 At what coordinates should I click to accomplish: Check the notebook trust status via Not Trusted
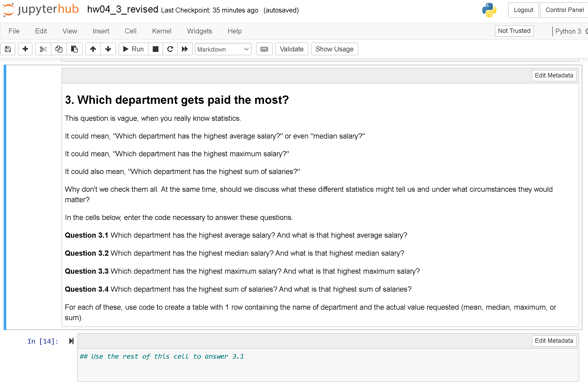[514, 31]
